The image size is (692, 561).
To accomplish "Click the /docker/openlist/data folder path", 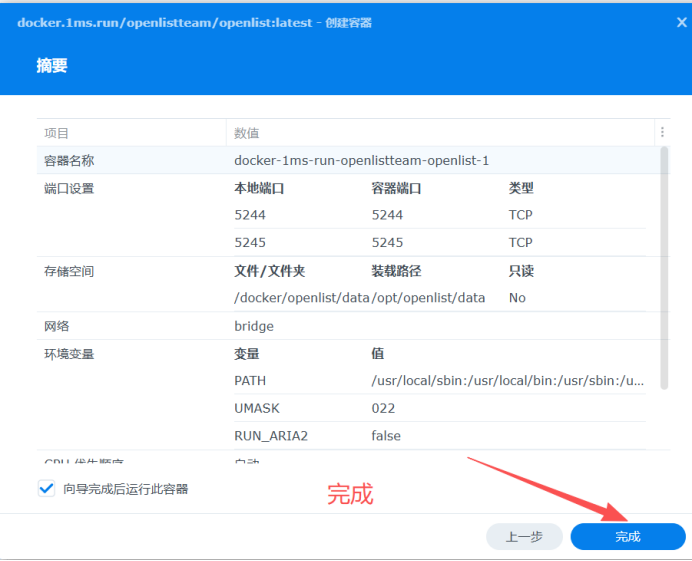I will pyautogui.click(x=301, y=298).
